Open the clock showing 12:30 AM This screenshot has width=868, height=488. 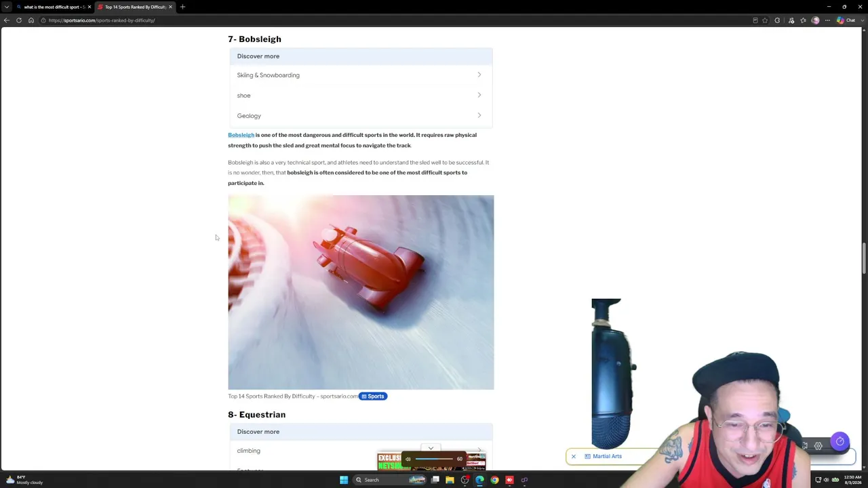click(852, 480)
